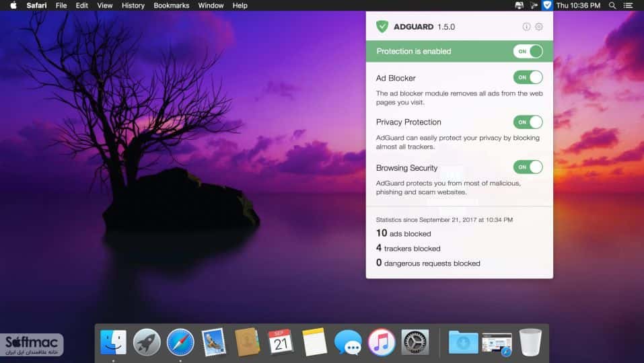Click the '10 ads blocked' statistic
This screenshot has width=644, height=363.
(x=403, y=233)
